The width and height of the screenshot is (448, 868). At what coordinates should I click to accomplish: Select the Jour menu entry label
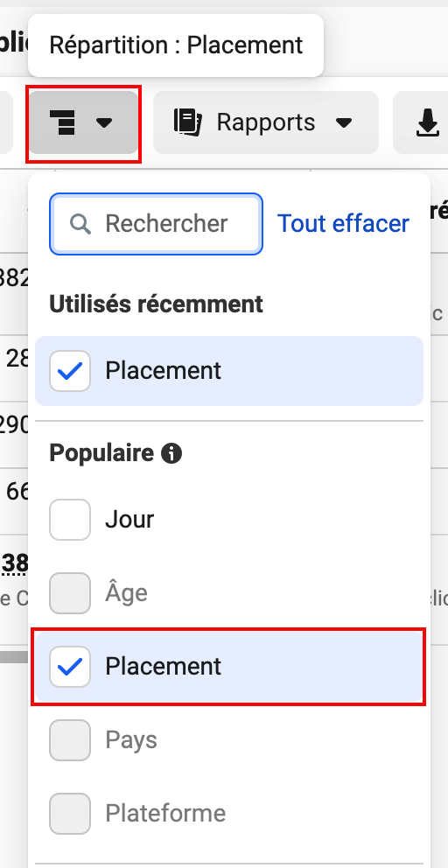pyautogui.click(x=129, y=519)
